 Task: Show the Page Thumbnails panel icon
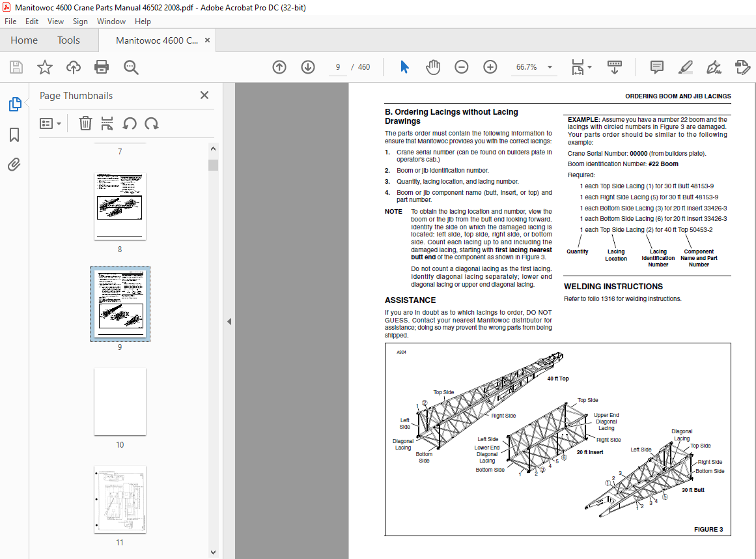click(x=15, y=104)
